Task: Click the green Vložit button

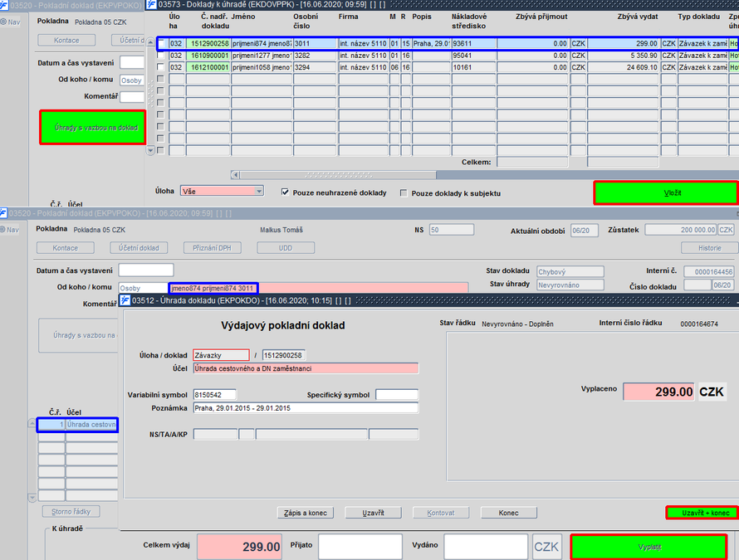Action: (x=665, y=192)
